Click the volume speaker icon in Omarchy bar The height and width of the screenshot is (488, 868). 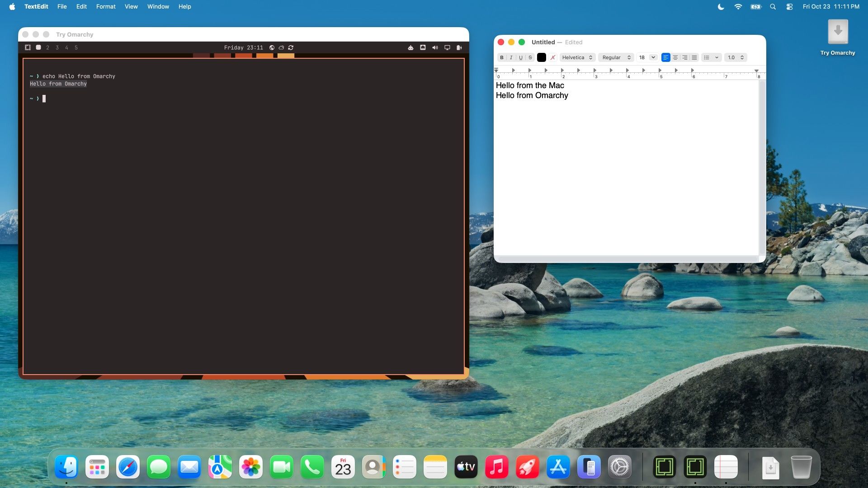435,47
